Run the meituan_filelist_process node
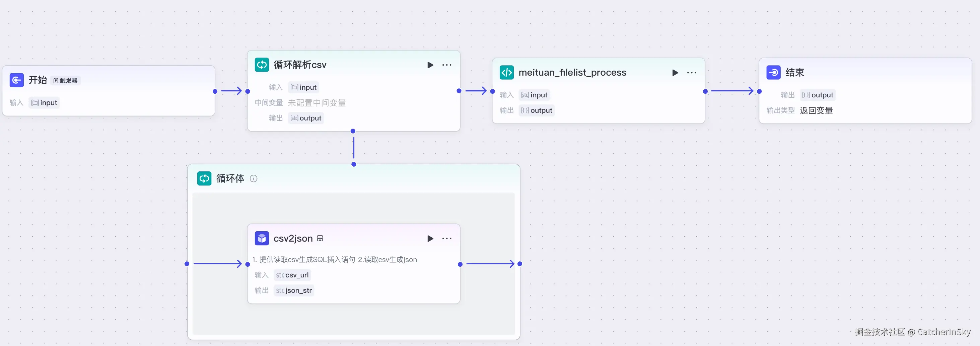Screen dimensions: 980x346 [675, 72]
